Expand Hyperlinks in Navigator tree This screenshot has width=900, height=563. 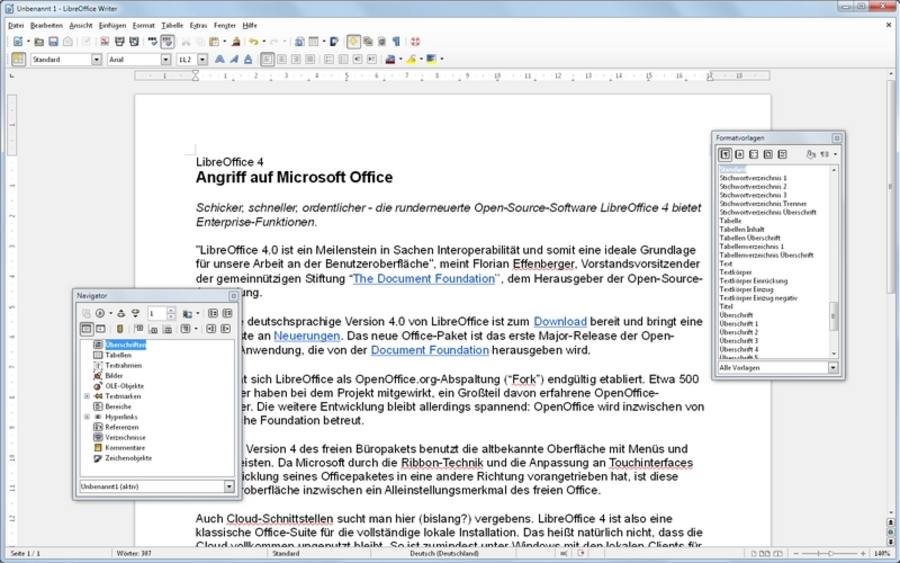point(87,417)
